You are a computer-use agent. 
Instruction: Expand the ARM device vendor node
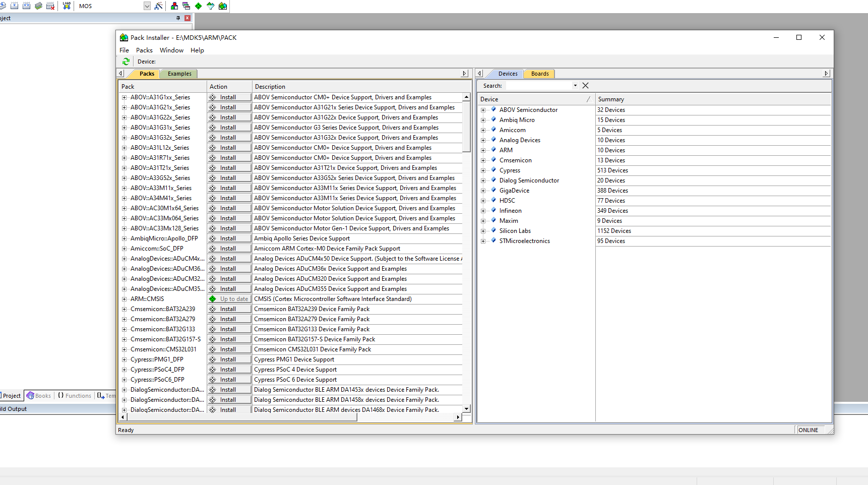tap(483, 150)
